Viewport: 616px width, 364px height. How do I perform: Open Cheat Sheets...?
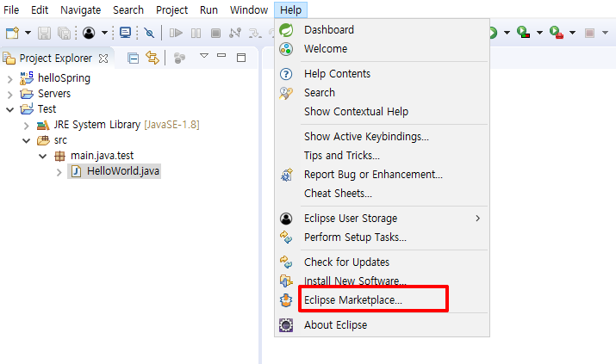382,194
